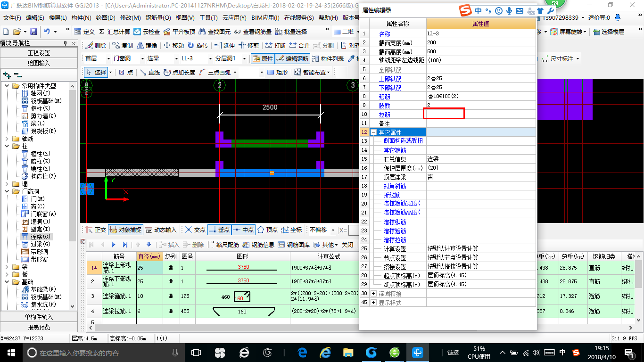
Task: Draw with 直线 line tool
Action: (149, 72)
